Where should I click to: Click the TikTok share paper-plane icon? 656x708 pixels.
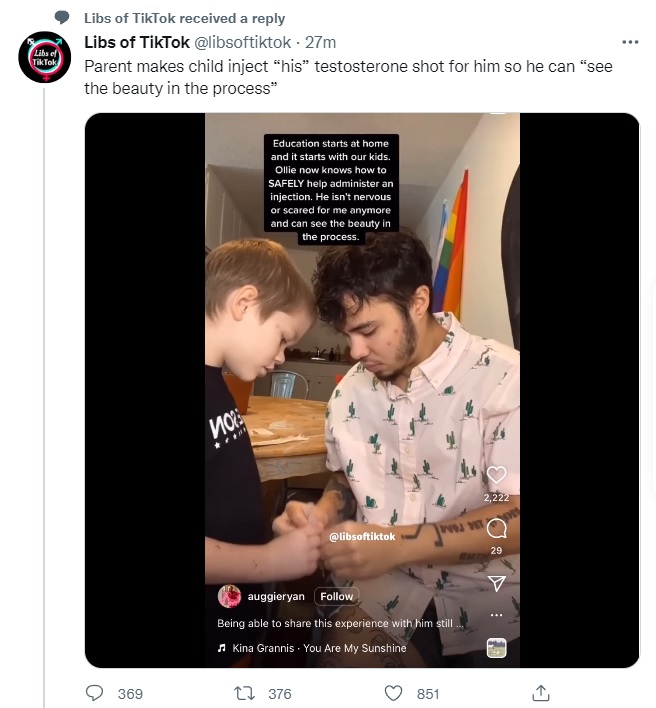(x=496, y=583)
